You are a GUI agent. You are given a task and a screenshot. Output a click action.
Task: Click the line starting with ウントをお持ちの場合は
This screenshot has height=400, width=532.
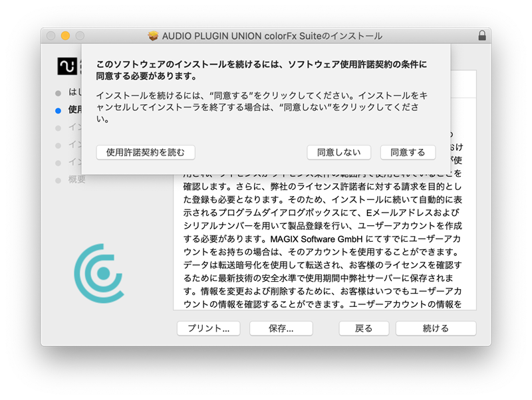(321, 252)
